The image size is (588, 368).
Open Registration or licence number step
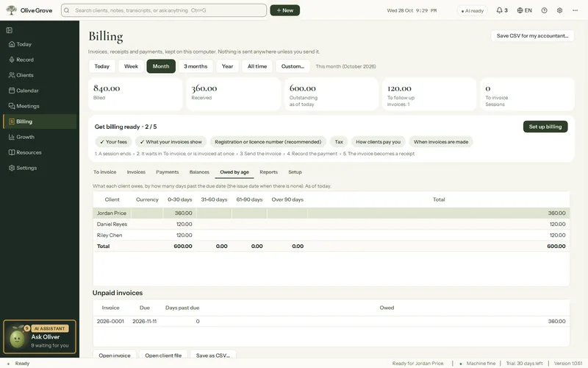coord(268,142)
